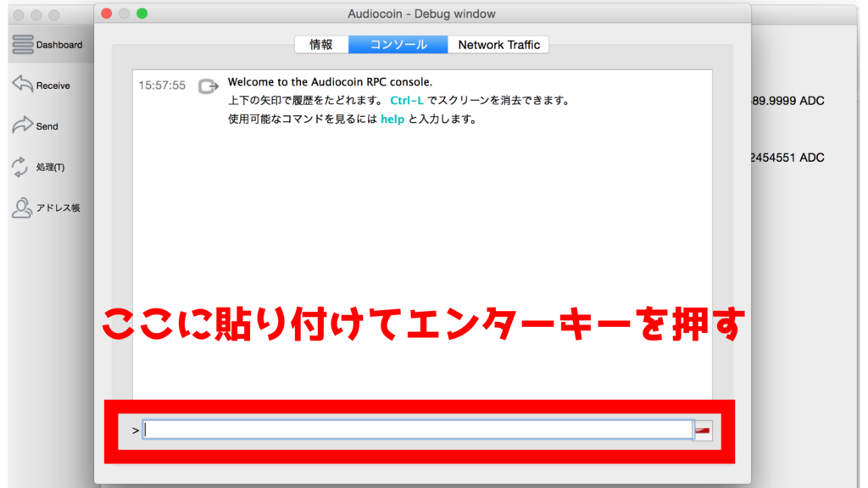Click the welcome message line in console

click(330, 82)
